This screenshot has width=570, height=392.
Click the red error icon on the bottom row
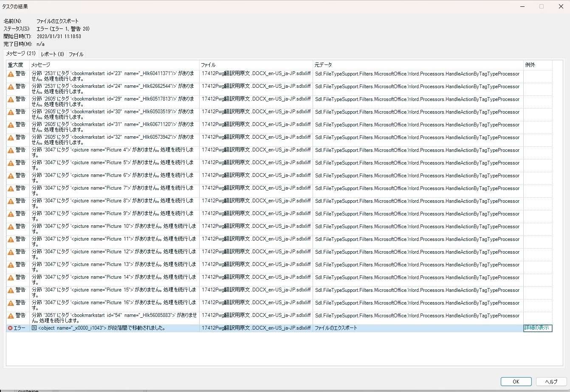click(x=10, y=328)
